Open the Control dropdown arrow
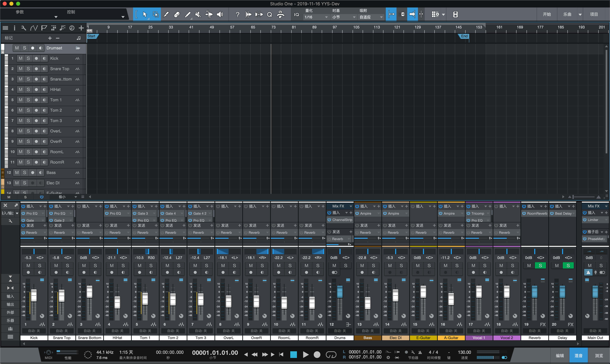610x364 pixels. pyautogui.click(x=123, y=17)
